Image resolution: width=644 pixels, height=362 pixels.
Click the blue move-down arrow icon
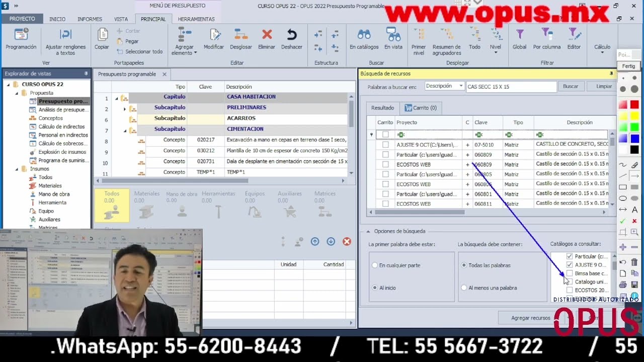point(331,241)
